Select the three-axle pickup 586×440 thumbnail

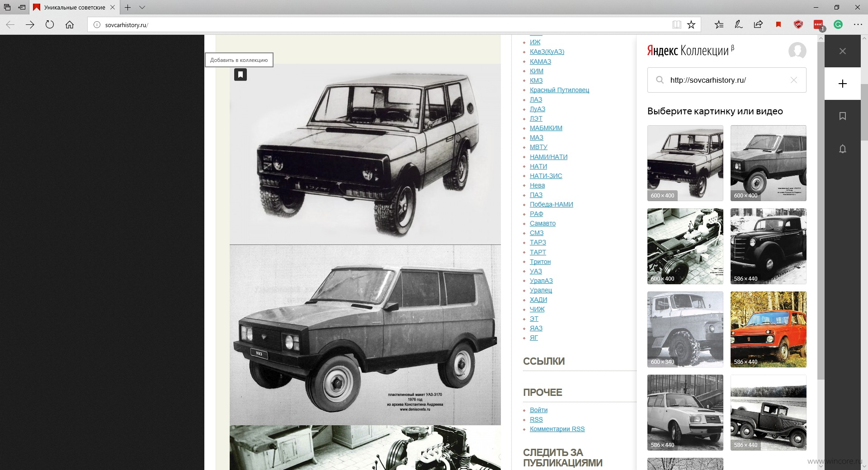click(x=769, y=413)
